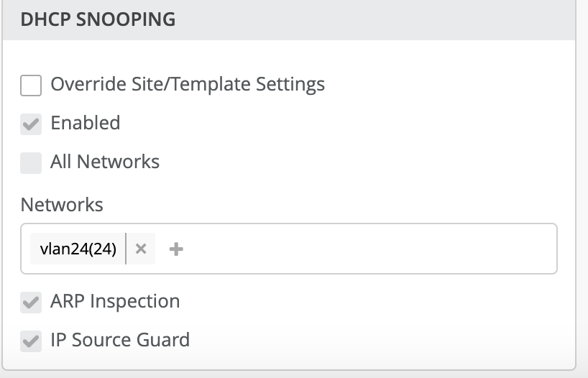Click the DHCP SNOOPING section title
The height and width of the screenshot is (378, 588).
(x=98, y=19)
